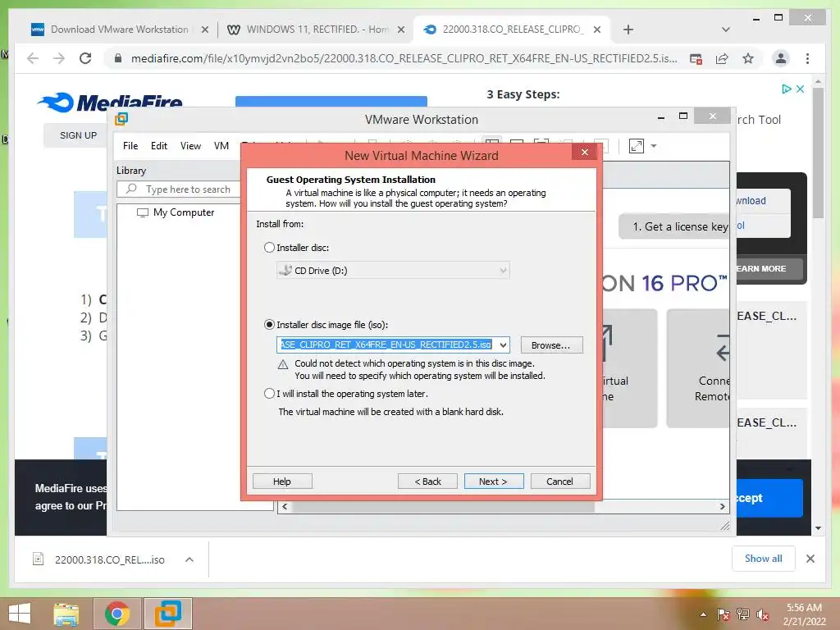Open the VMware VM menu
This screenshot has height=630, width=840.
[221, 146]
